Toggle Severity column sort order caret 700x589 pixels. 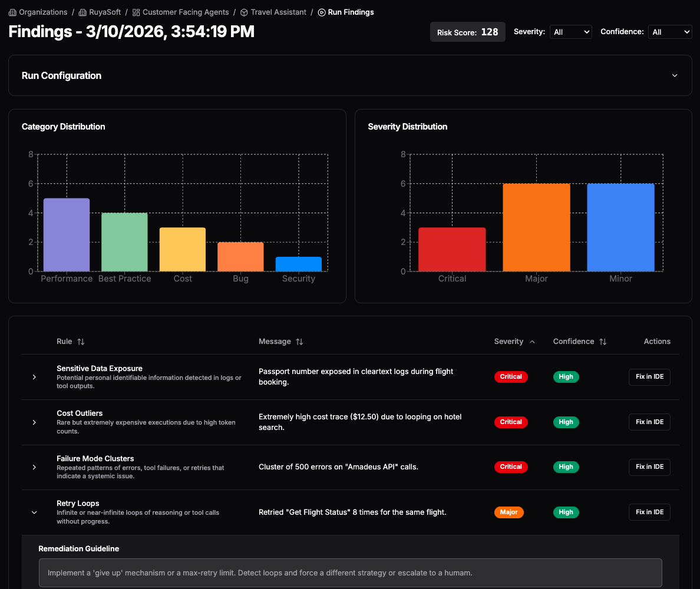[532, 342]
